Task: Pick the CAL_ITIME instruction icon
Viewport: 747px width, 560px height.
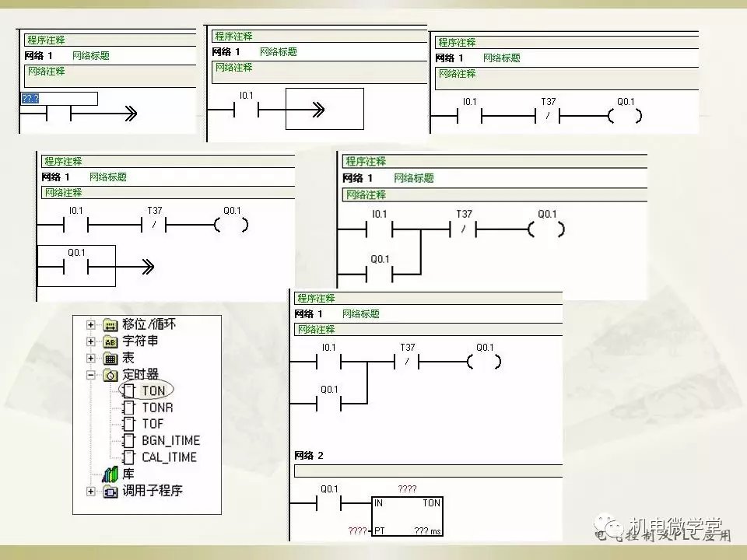Action: click(129, 457)
